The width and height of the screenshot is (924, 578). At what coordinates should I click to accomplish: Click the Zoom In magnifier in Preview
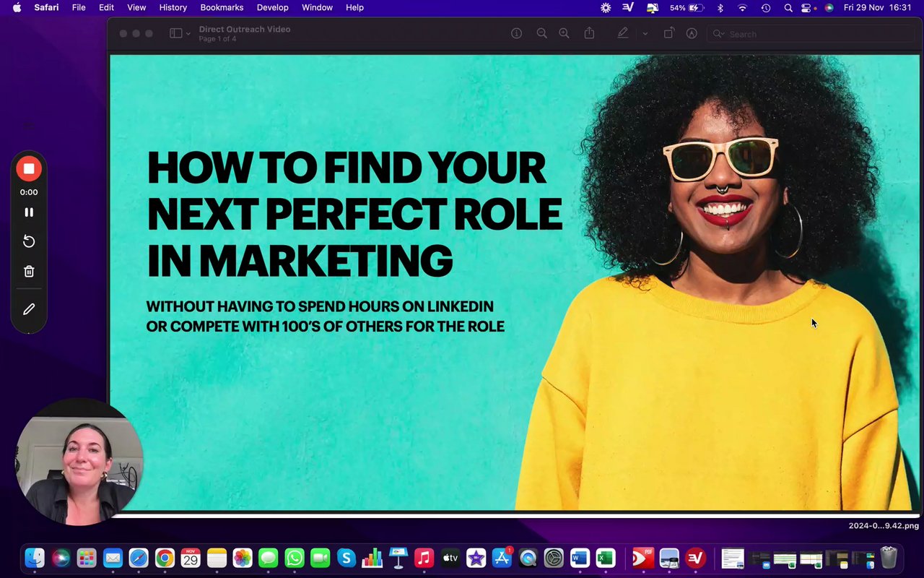click(x=565, y=33)
